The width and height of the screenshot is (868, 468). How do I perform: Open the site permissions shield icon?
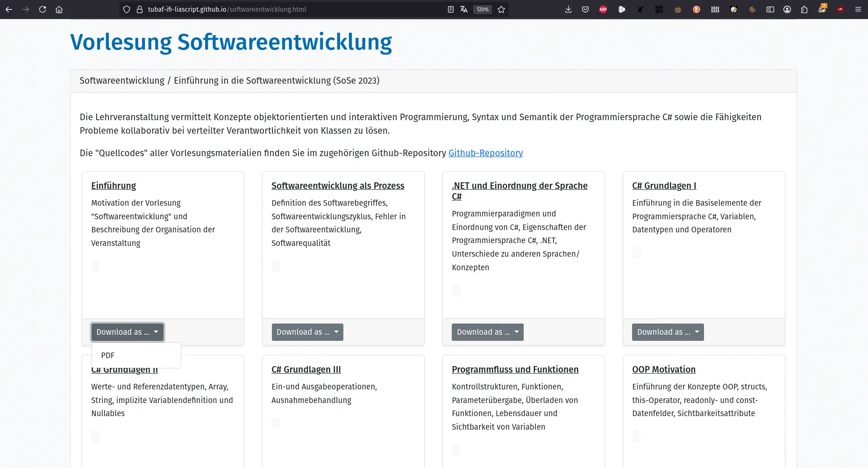[126, 9]
